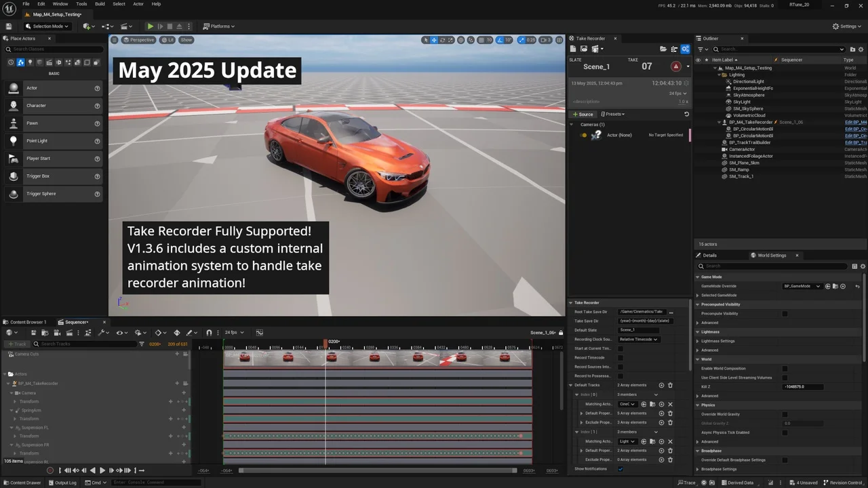The width and height of the screenshot is (868, 488).
Task: Open the Selection Mode dropdown
Action: coord(47,26)
